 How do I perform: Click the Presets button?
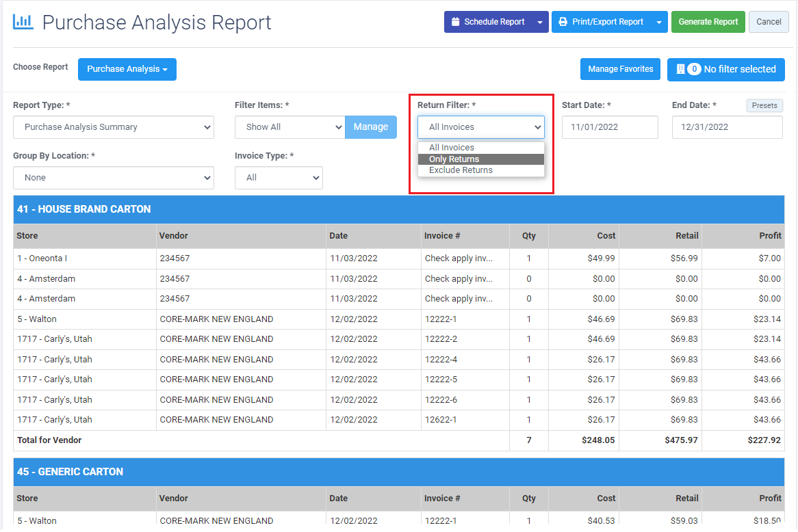(764, 105)
